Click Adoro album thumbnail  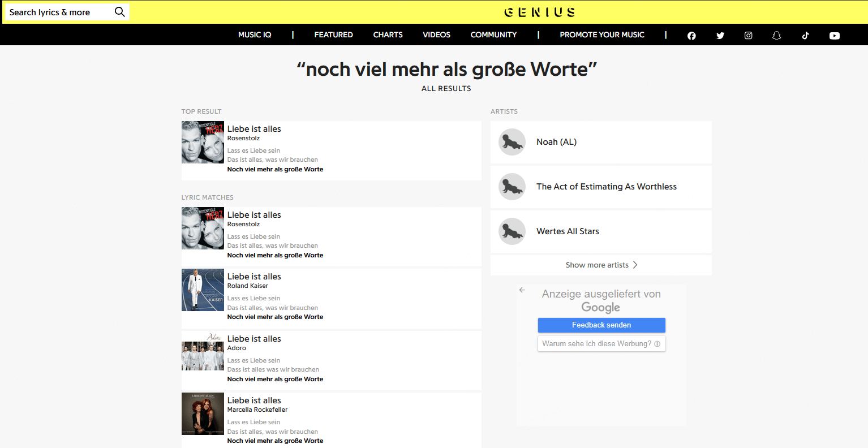pyautogui.click(x=203, y=352)
